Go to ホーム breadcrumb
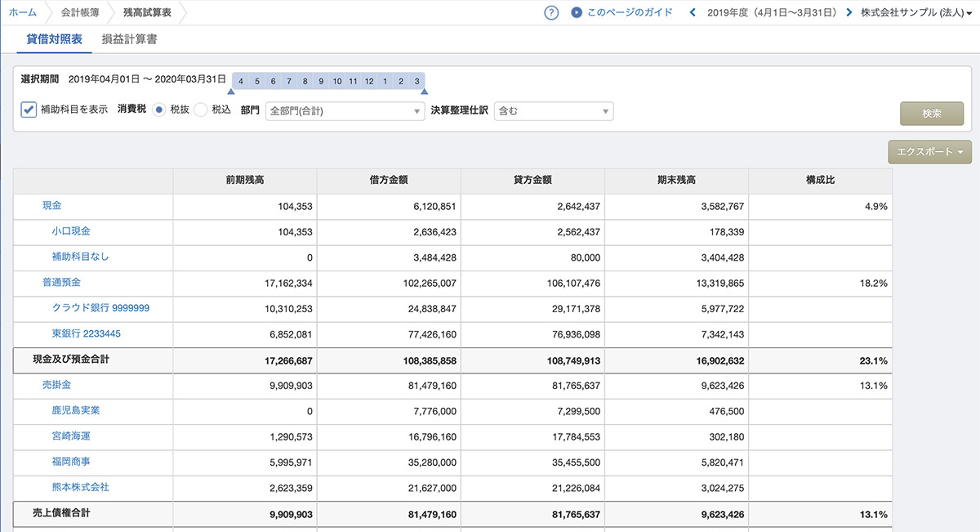The image size is (980, 532). coord(23,12)
